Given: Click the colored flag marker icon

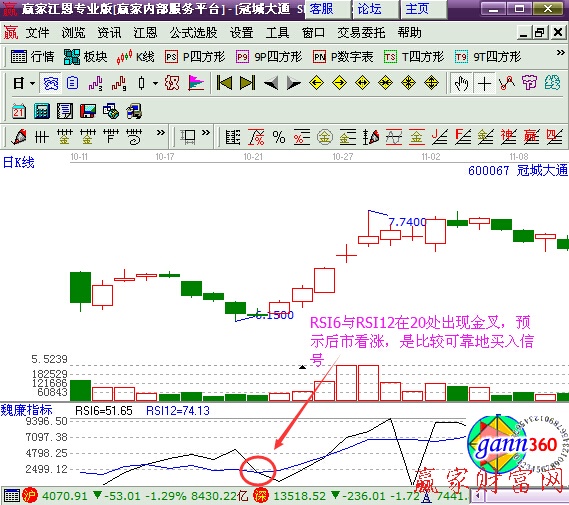Looking at the screenshot, I should click(x=196, y=83).
